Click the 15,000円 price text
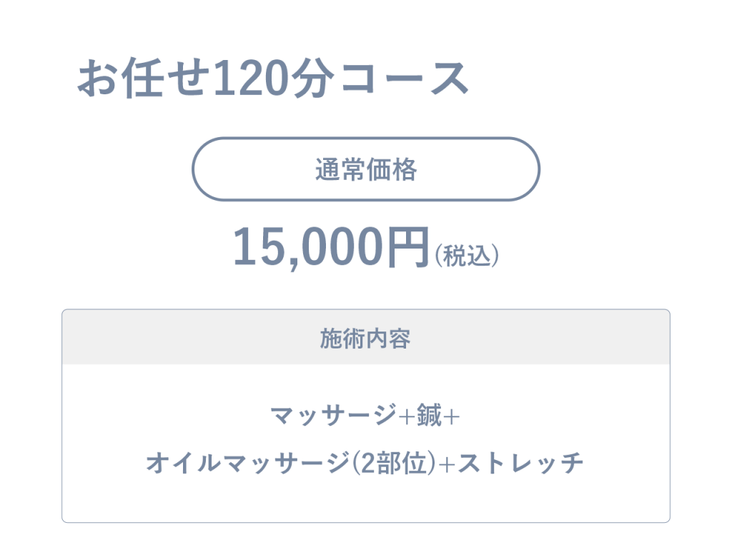The width and height of the screenshot is (732, 560). click(x=330, y=247)
